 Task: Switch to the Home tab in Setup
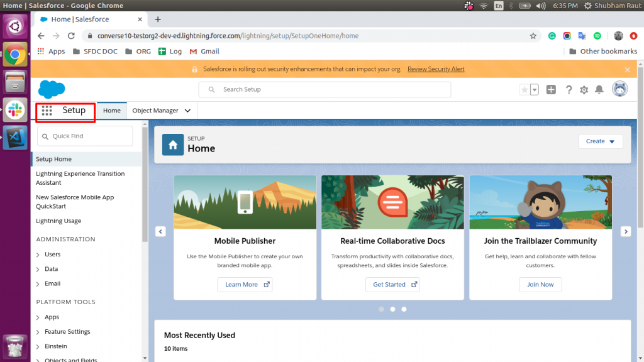click(111, 110)
